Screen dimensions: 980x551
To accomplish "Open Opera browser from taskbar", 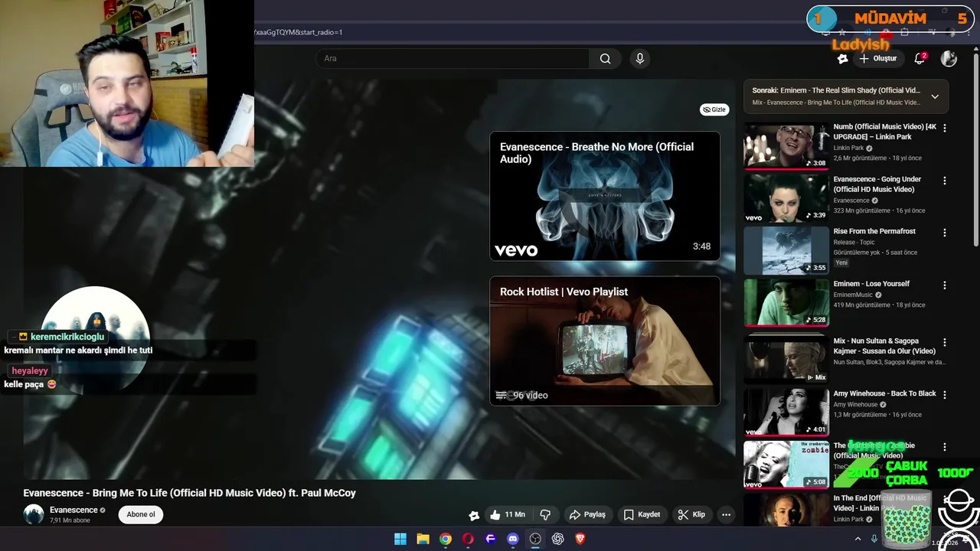I will (468, 539).
